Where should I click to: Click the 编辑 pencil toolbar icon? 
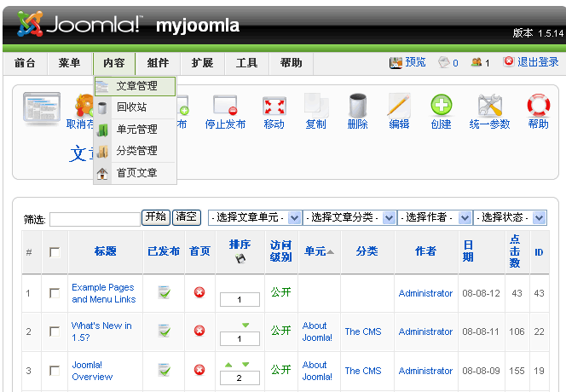point(399,105)
